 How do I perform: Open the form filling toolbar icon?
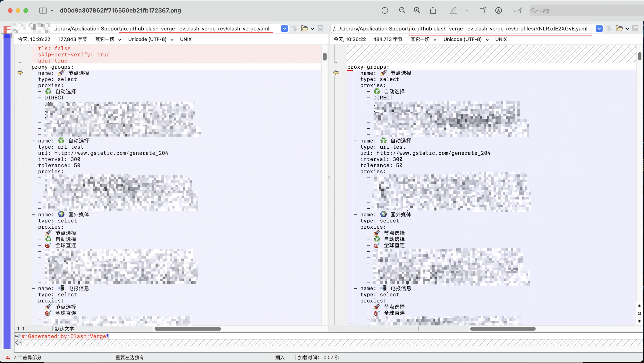[x=517, y=11]
